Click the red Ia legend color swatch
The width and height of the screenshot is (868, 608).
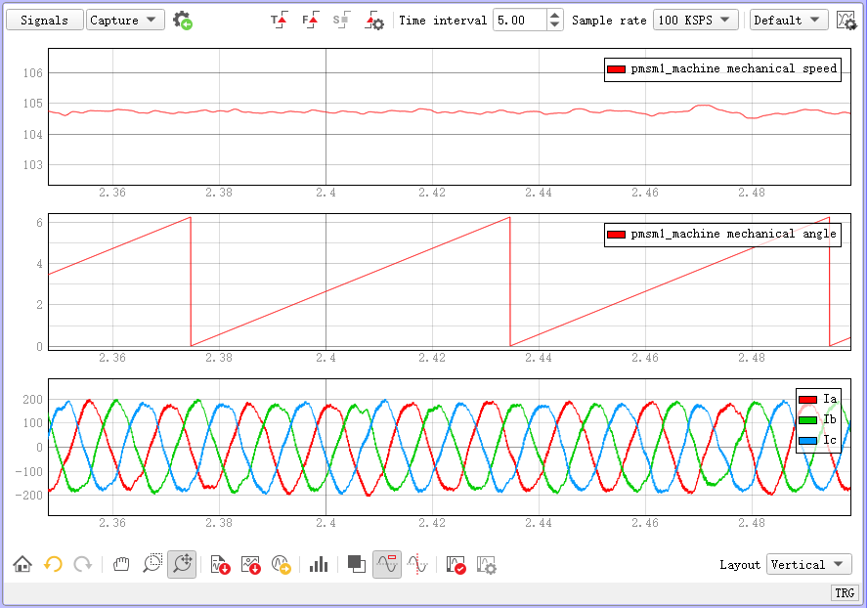pyautogui.click(x=808, y=399)
